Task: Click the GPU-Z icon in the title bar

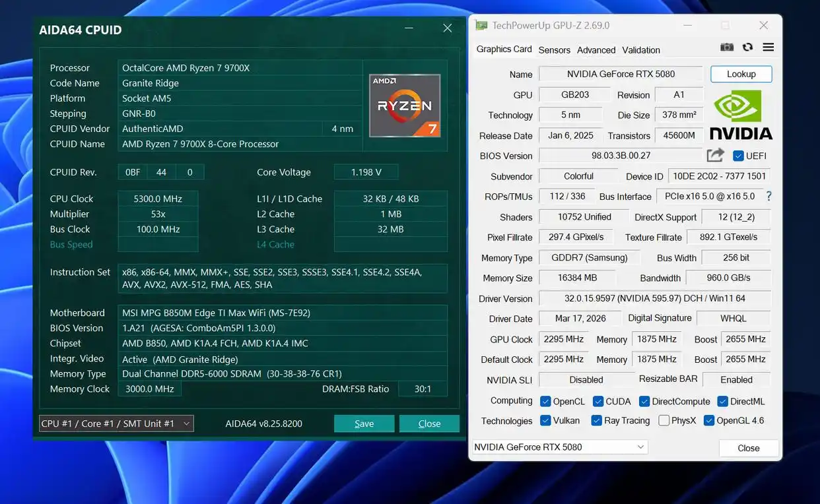Action: click(481, 24)
